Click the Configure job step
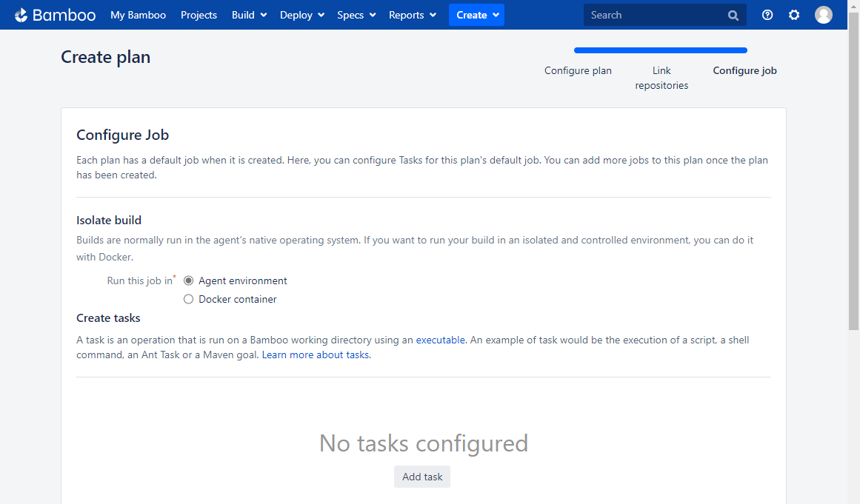This screenshot has width=860, height=504. coord(745,70)
